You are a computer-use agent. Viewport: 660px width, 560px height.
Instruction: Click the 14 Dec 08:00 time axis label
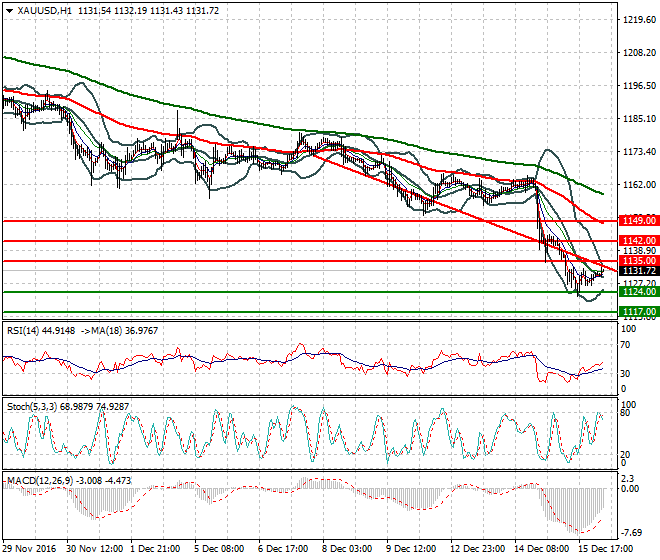coord(541,549)
